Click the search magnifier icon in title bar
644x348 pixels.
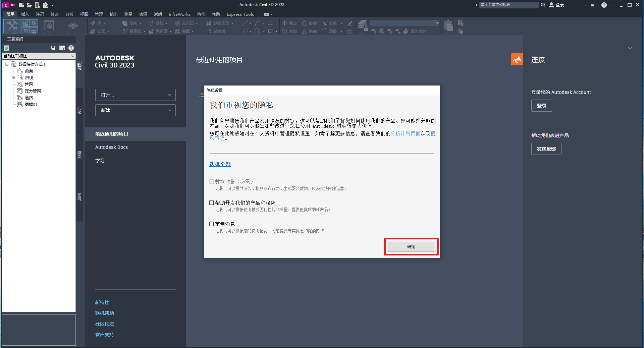[543, 5]
